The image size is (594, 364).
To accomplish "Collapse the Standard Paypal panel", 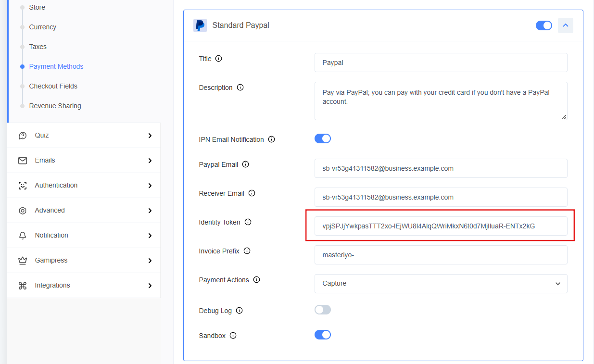I will [x=566, y=25].
